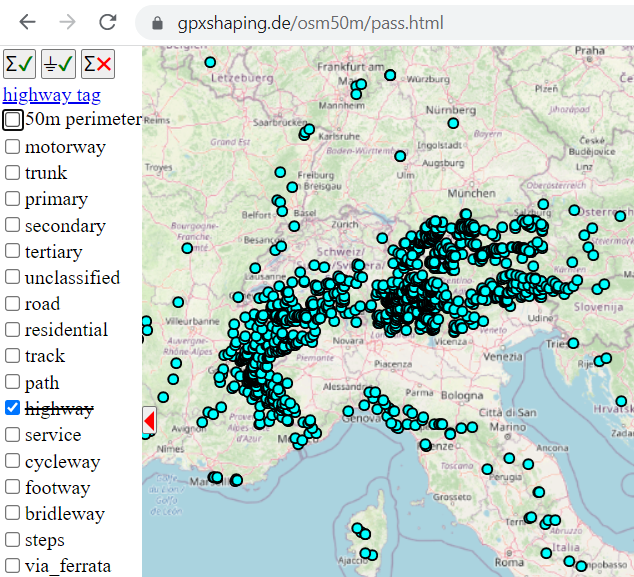Select the bridleway checkbox

click(x=13, y=513)
